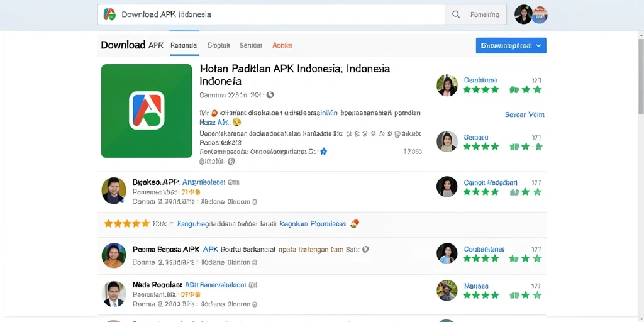Click the thumbs-up icon in the Deiohtena review
Image resolution: width=644 pixels, height=322 pixels.
click(514, 89)
